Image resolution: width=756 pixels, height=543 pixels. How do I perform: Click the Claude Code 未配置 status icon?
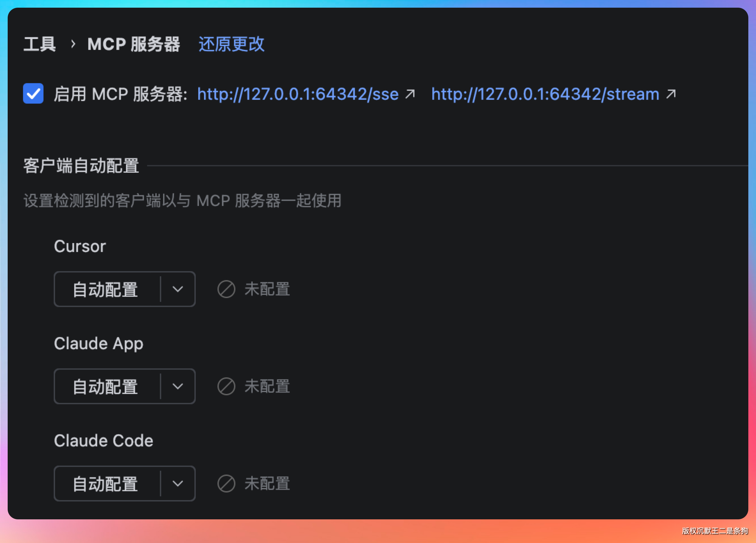click(226, 484)
